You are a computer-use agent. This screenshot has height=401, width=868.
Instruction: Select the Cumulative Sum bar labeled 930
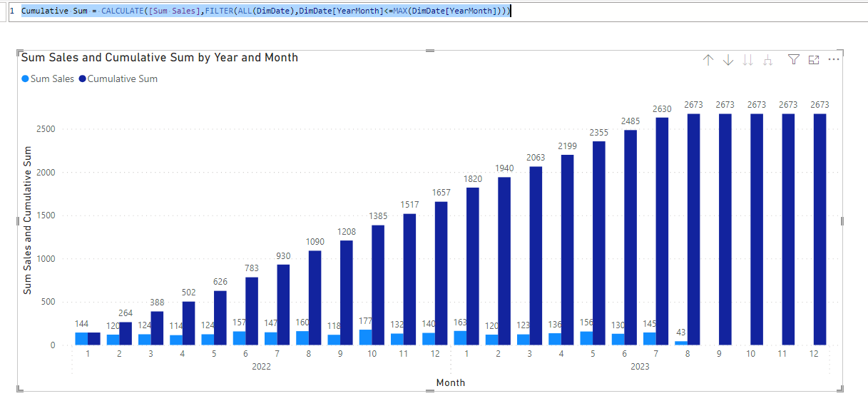(x=283, y=305)
